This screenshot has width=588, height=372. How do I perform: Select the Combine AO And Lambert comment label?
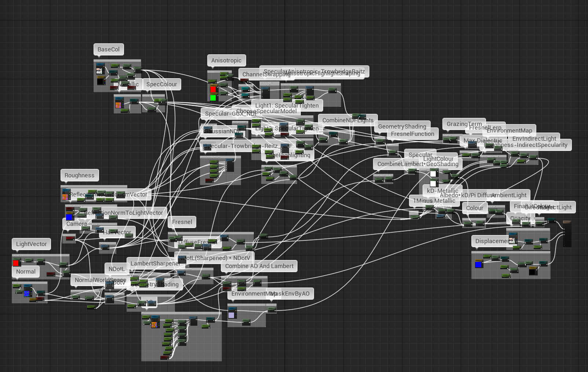259,266
